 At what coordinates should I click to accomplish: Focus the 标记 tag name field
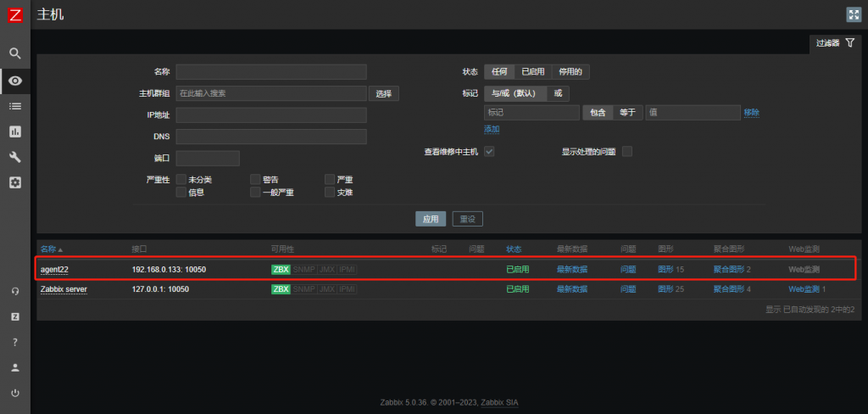click(x=531, y=113)
